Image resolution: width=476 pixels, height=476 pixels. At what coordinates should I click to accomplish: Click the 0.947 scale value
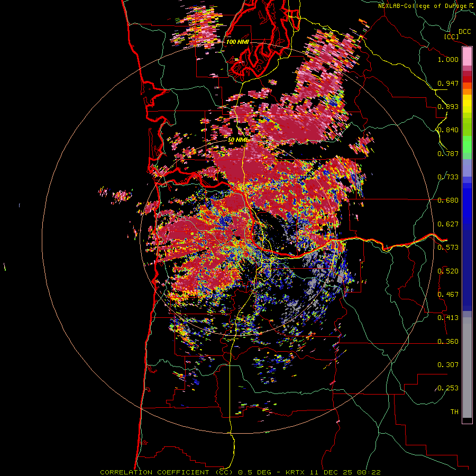coord(448,83)
